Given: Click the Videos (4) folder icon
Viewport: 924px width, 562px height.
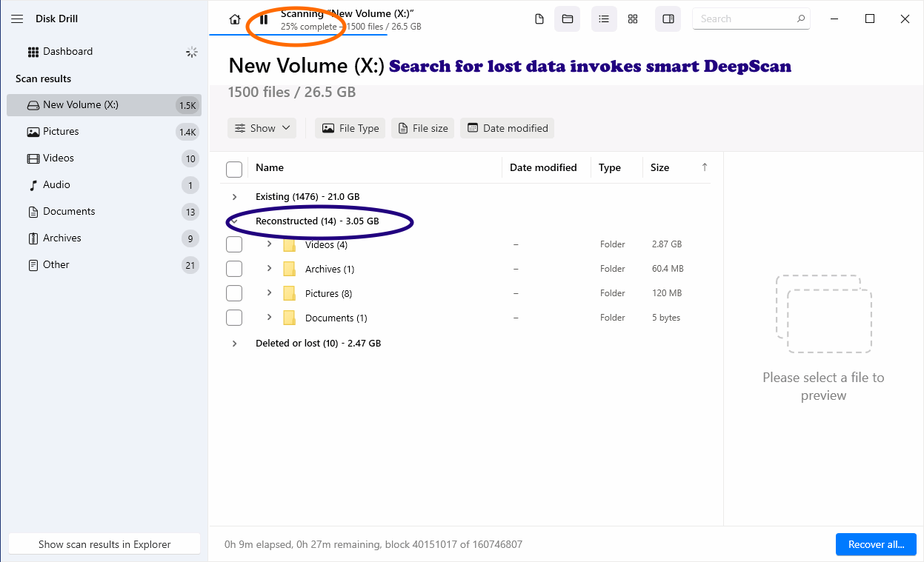Looking at the screenshot, I should (290, 244).
